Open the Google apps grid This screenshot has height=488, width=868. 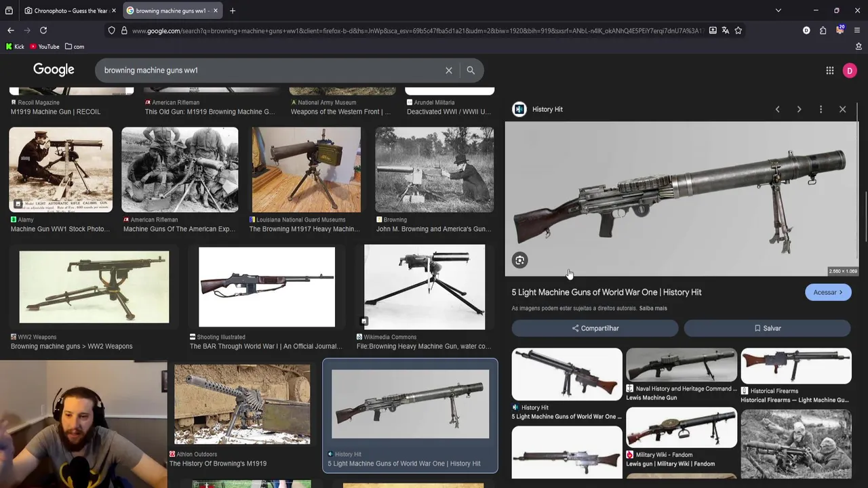click(x=829, y=70)
